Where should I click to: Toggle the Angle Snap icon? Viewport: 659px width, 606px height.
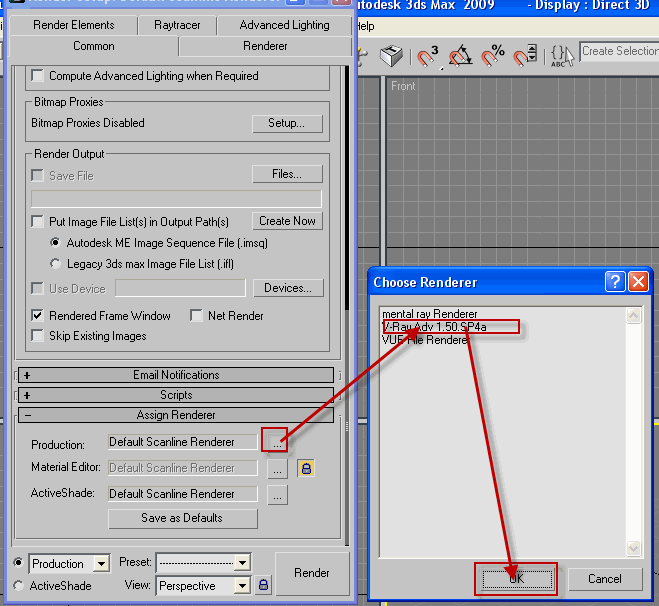(461, 57)
